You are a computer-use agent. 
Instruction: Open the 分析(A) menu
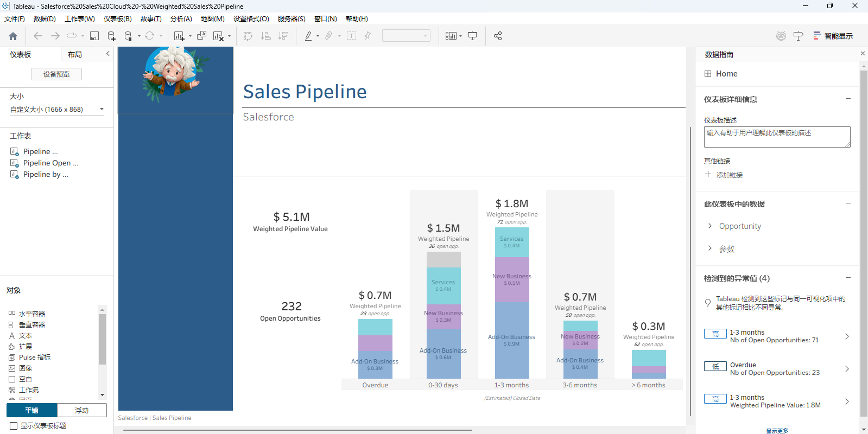coord(181,19)
